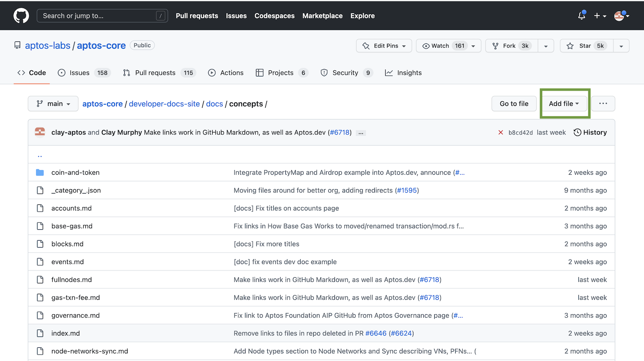Open the star lists dropdown arrow
Screen dimensions: 644x361
[621, 46]
